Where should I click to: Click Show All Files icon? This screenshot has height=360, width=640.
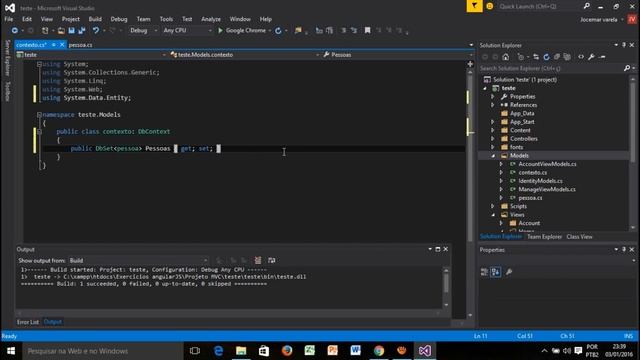point(567,57)
